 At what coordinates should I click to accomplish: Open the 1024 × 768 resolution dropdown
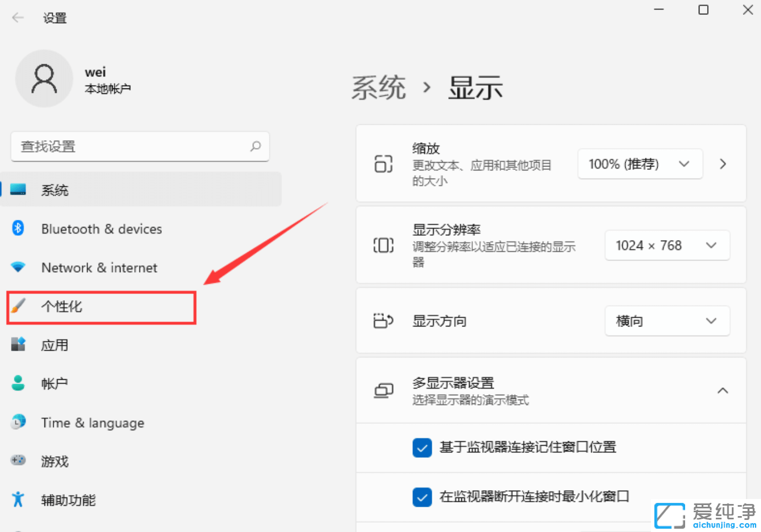[x=666, y=245]
